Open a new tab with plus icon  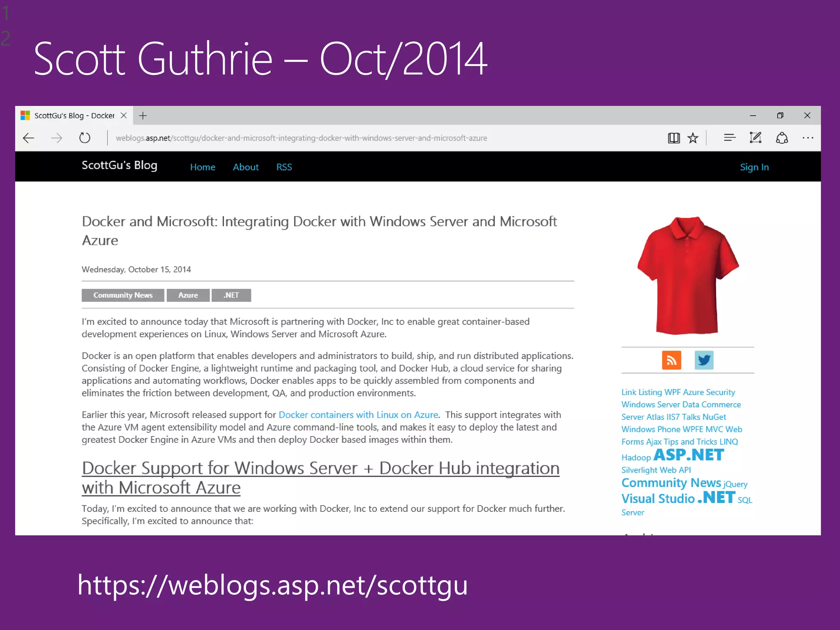tap(143, 116)
